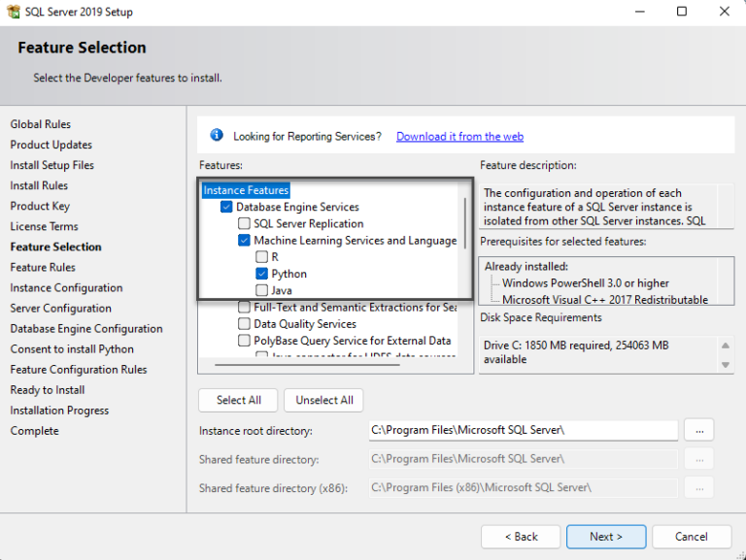Select Machine Learning Services tree item
The image size is (746, 560).
point(355,241)
